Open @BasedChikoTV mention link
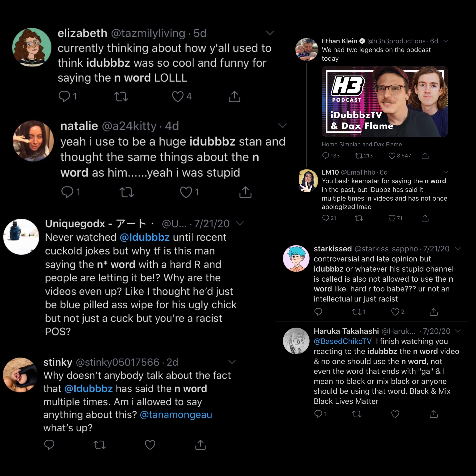 (342, 341)
